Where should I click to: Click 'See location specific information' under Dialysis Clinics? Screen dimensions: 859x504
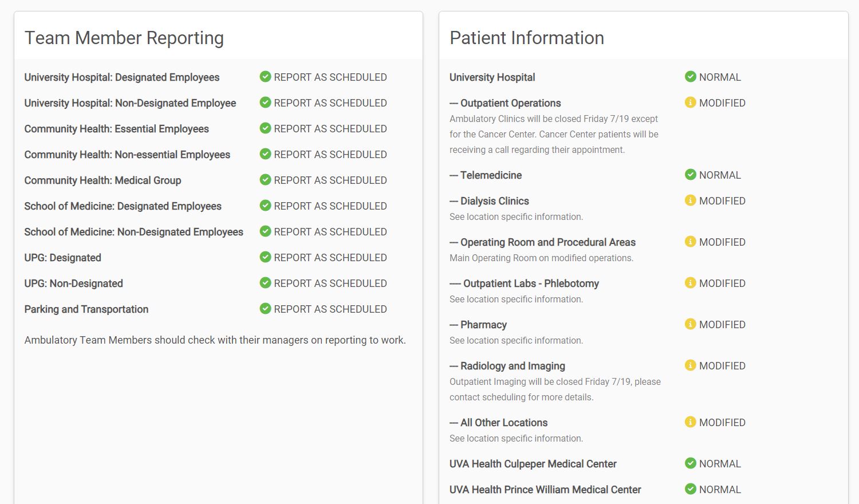point(516,216)
